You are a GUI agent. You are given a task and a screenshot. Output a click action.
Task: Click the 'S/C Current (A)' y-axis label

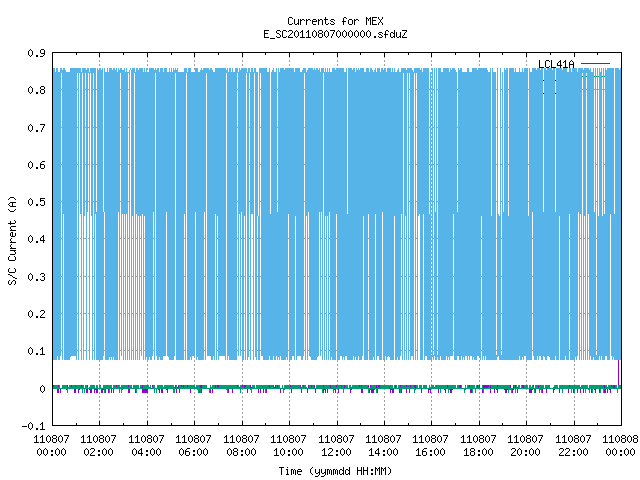[13, 241]
